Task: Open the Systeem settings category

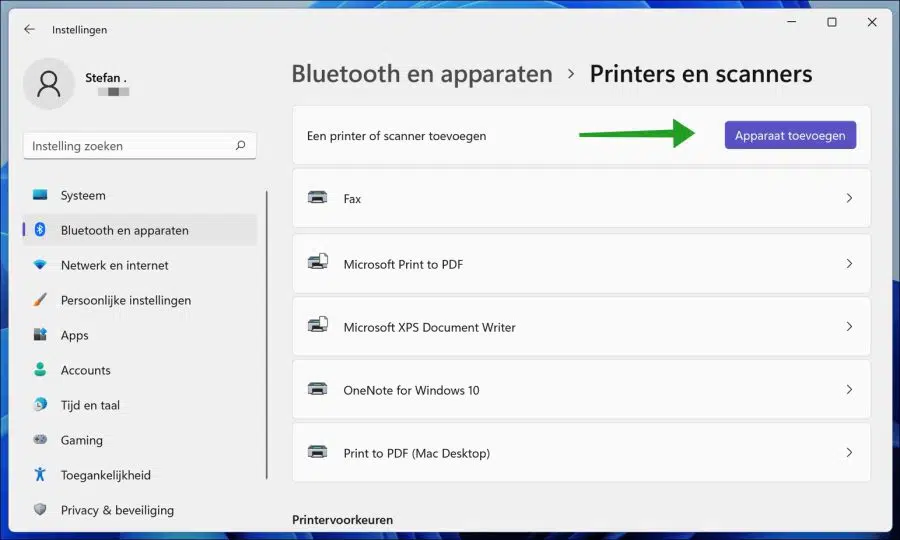Action: 140,195
